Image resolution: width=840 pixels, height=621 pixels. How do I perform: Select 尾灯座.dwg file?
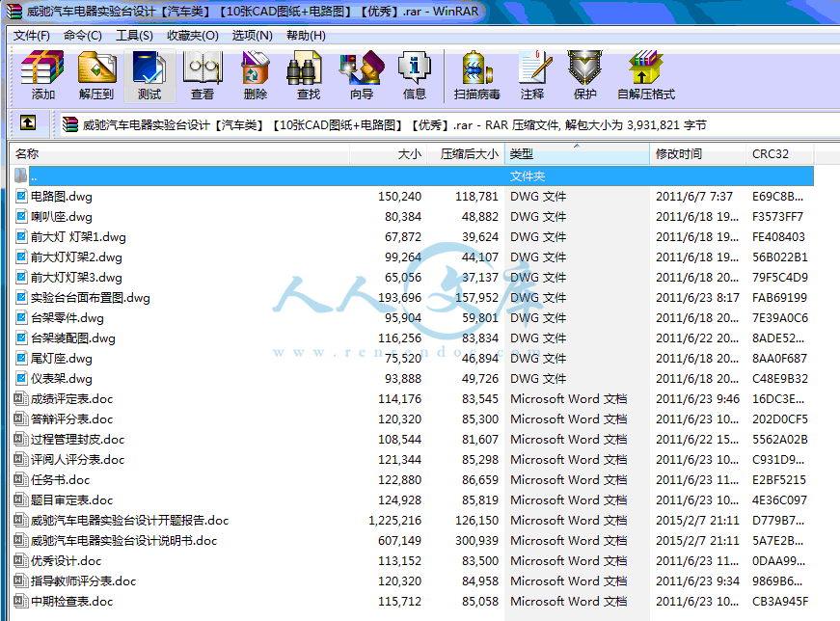point(61,359)
